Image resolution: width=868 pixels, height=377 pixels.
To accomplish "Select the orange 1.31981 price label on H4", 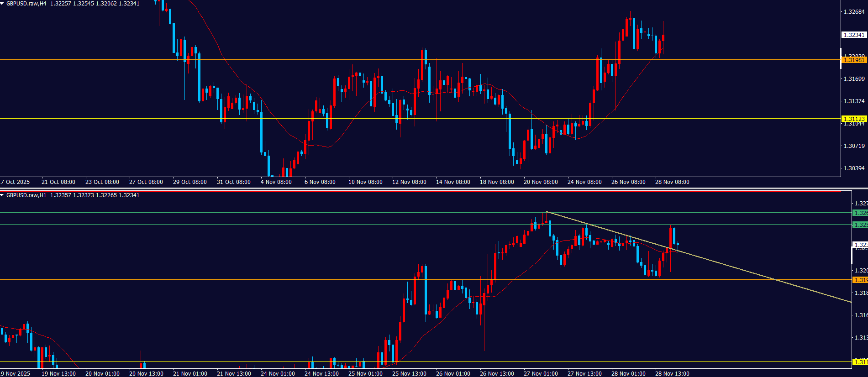I will point(853,60).
